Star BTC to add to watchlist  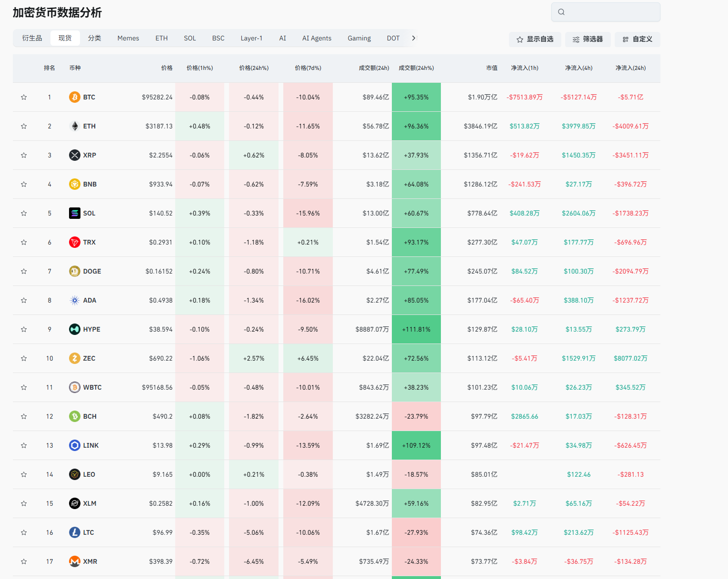[x=24, y=97]
